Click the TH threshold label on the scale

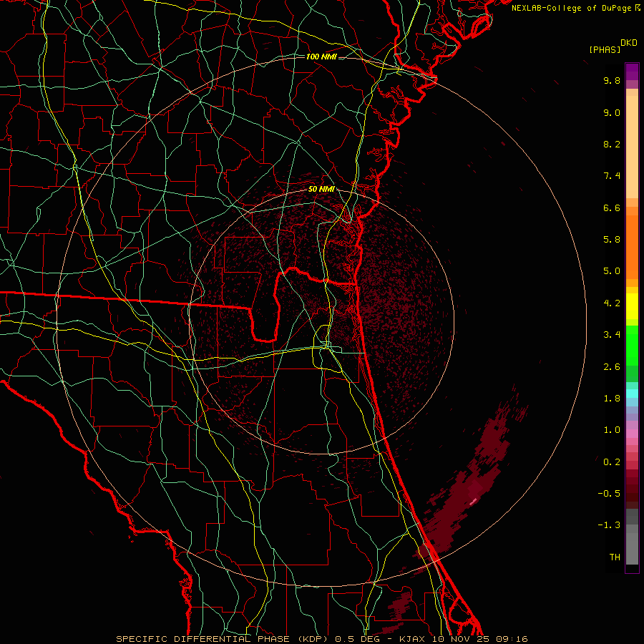pyautogui.click(x=615, y=557)
